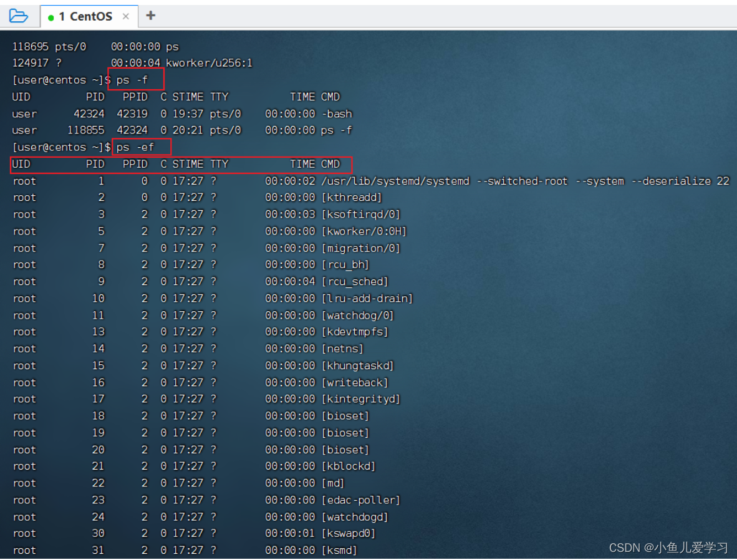The width and height of the screenshot is (737, 560).
Task: Click PID 31 in the ksmd row
Action: pos(99,551)
